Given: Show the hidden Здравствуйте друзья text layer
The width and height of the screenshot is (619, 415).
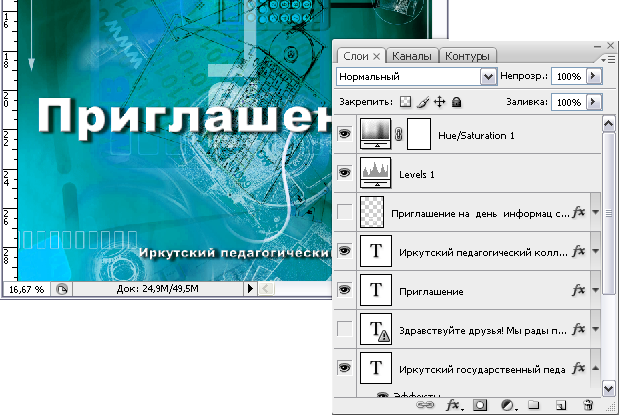Looking at the screenshot, I should [x=345, y=329].
